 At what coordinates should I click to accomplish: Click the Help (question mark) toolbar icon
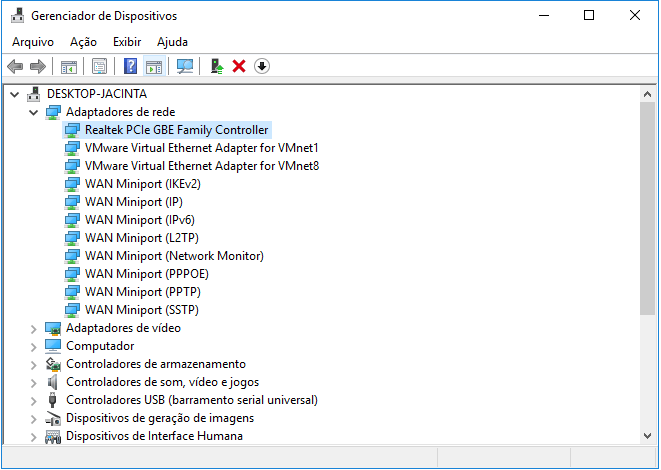coord(130,66)
